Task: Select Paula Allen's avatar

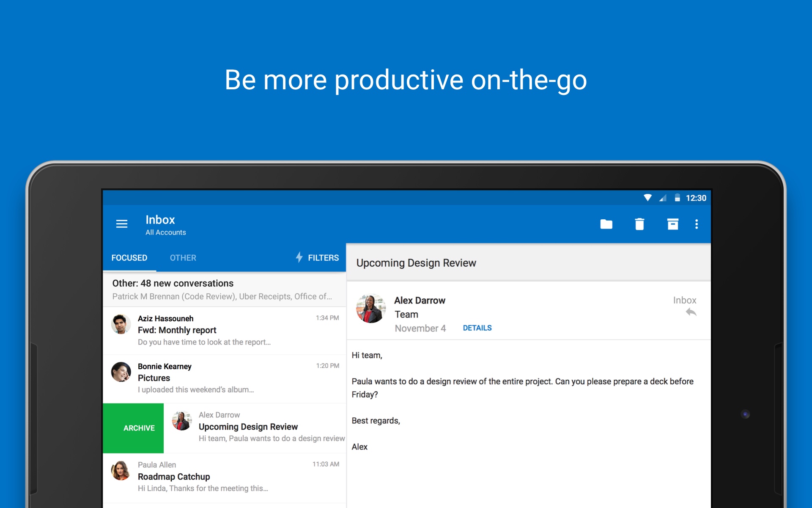Action: [x=121, y=470]
